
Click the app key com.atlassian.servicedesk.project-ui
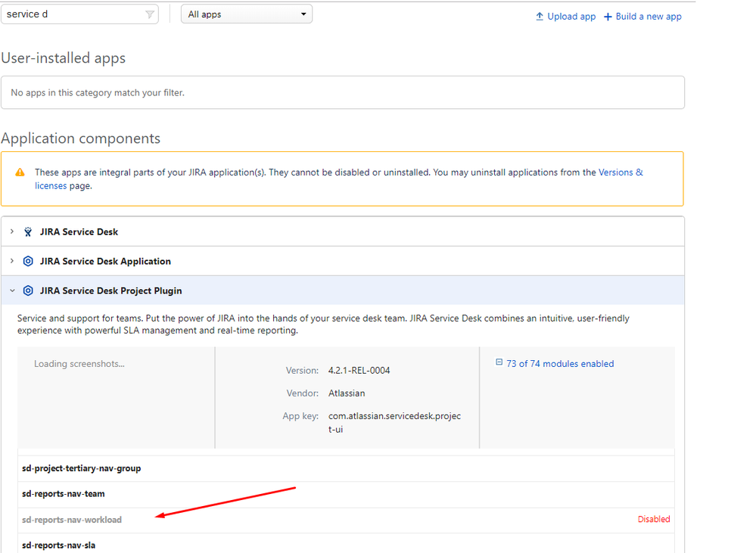click(x=394, y=422)
